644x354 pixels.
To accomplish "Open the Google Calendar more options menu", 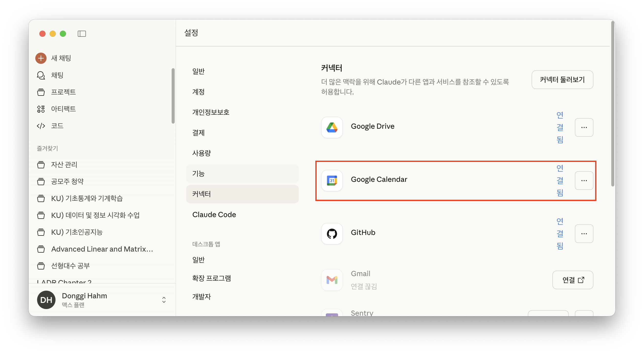I will (x=584, y=181).
